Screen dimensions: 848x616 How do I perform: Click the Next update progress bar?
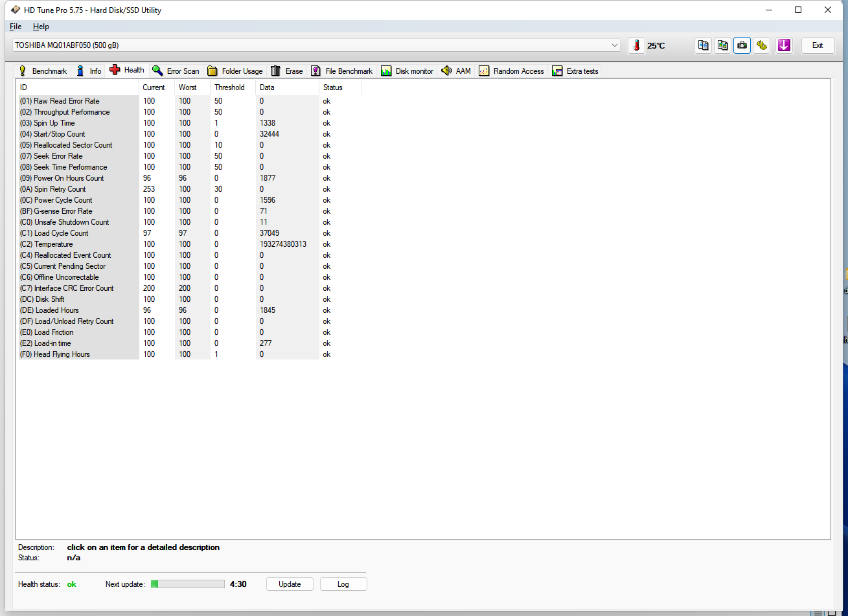(188, 584)
